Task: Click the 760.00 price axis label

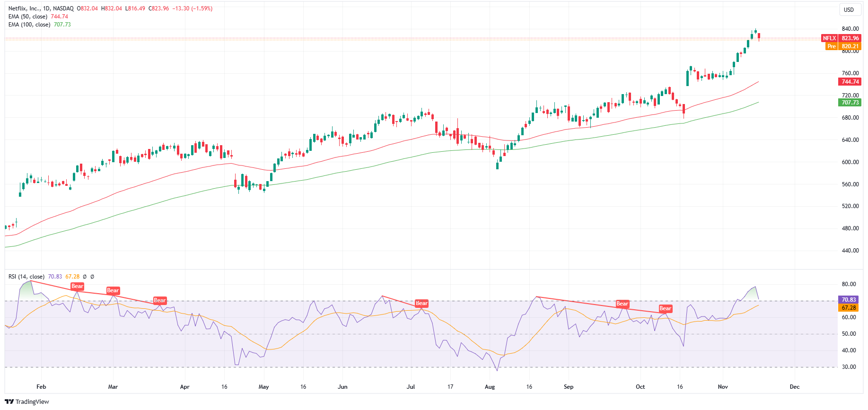Action: (x=850, y=73)
